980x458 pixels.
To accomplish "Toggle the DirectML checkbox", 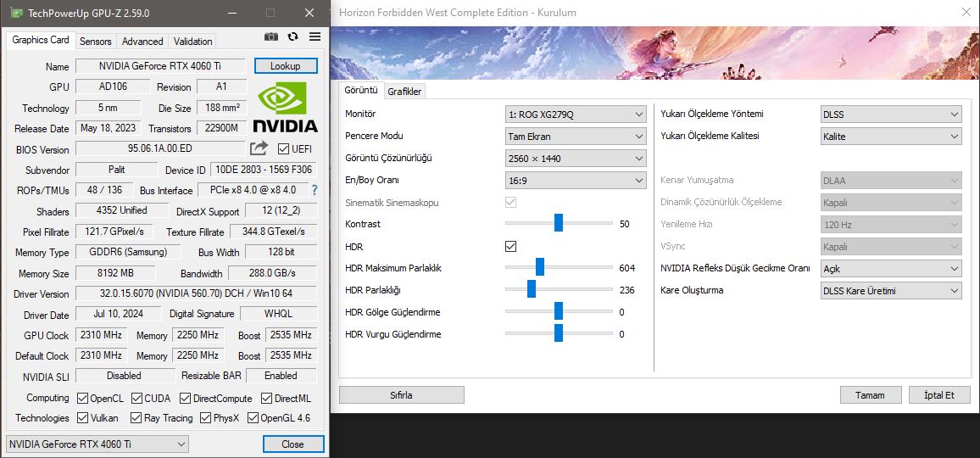I will click(266, 398).
